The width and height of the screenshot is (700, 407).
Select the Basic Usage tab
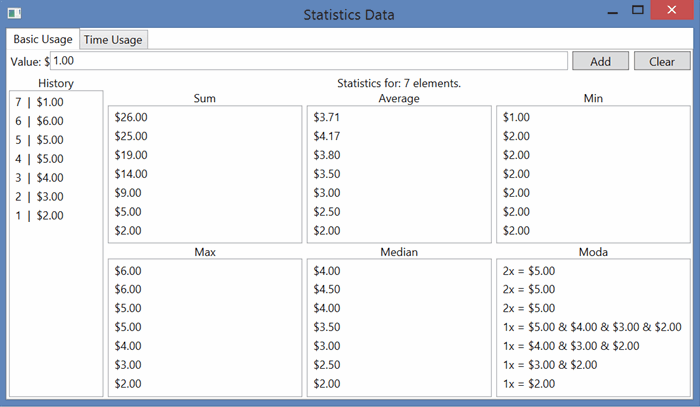tap(43, 39)
